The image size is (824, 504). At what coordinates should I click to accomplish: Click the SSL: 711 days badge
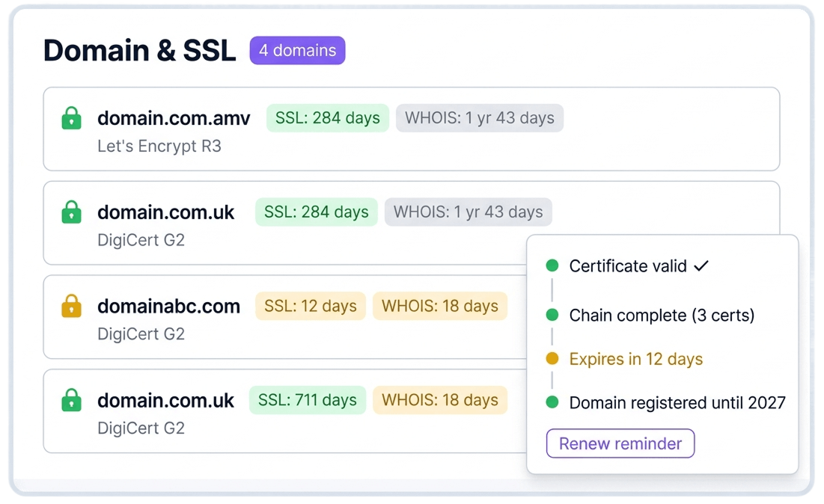pyautogui.click(x=308, y=400)
